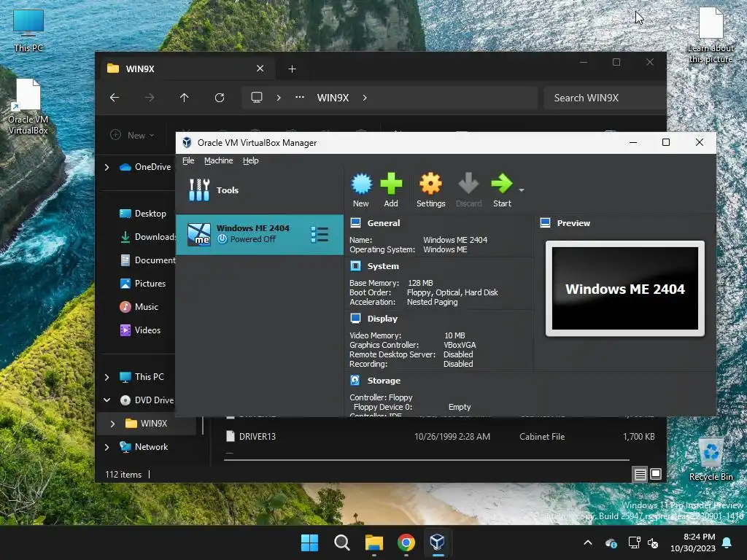Click the Search WIN9X field
This screenshot has width=747, height=560.
(605, 98)
